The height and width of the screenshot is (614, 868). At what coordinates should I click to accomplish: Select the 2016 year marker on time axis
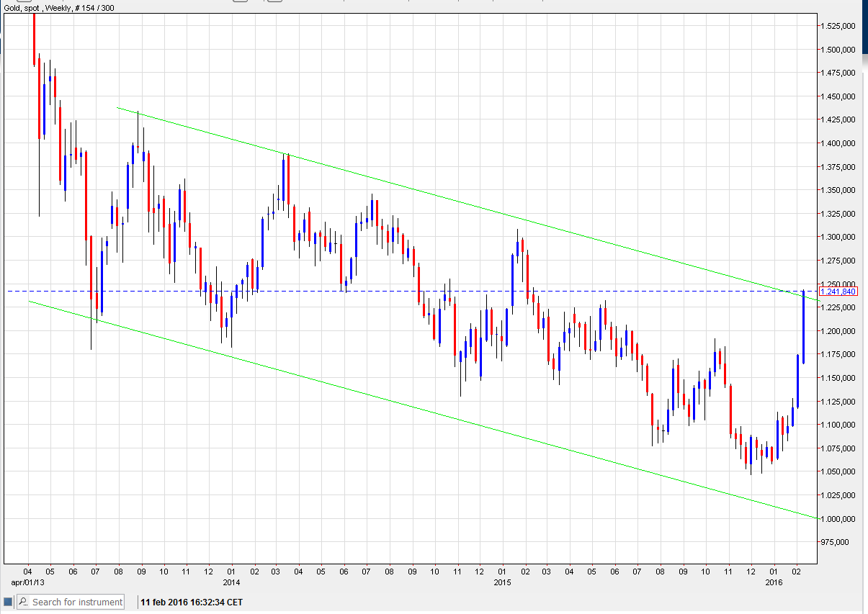[x=773, y=582]
